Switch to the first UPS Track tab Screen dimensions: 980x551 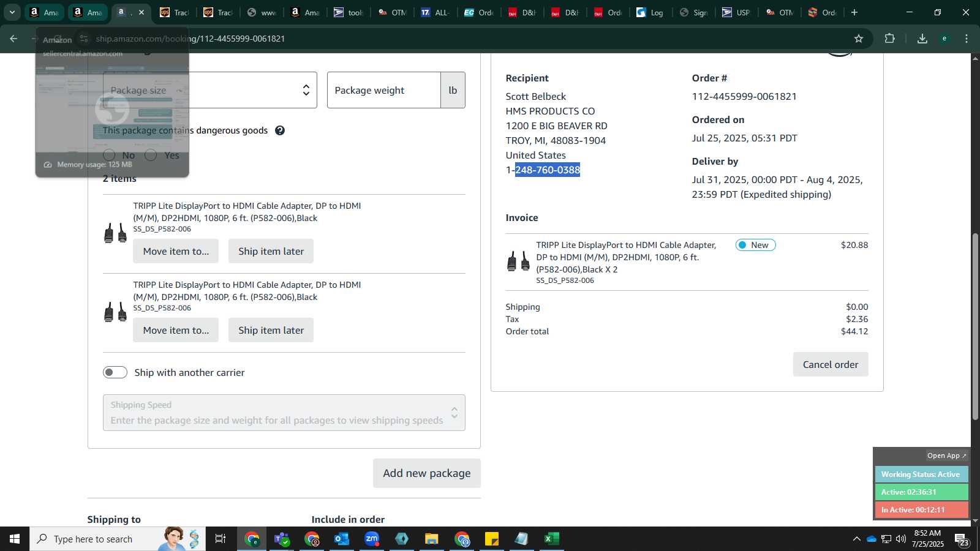pyautogui.click(x=175, y=12)
